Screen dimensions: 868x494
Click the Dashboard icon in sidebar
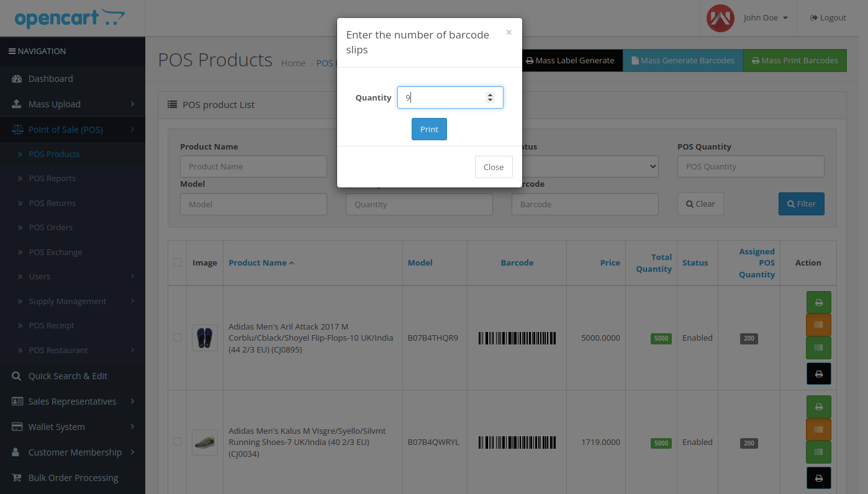pos(17,79)
